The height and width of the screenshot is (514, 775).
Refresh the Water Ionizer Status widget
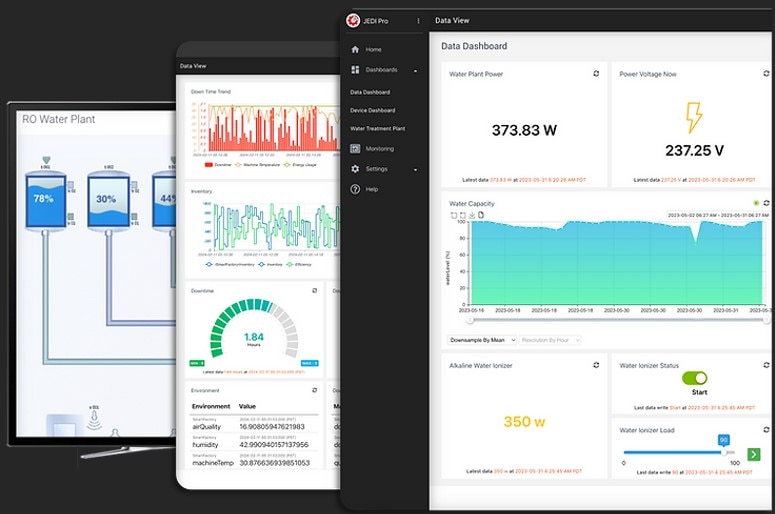pyautogui.click(x=766, y=366)
